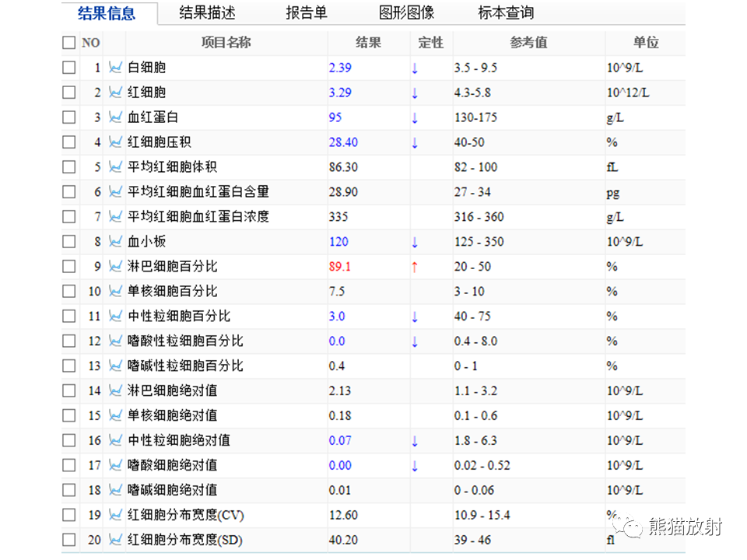Click the 结果 column header
The width and height of the screenshot is (747, 560).
[368, 42]
